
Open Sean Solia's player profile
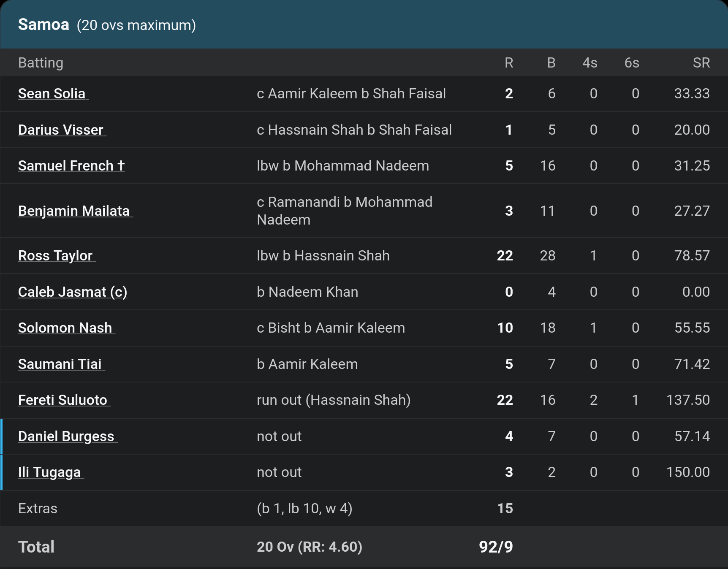point(52,94)
